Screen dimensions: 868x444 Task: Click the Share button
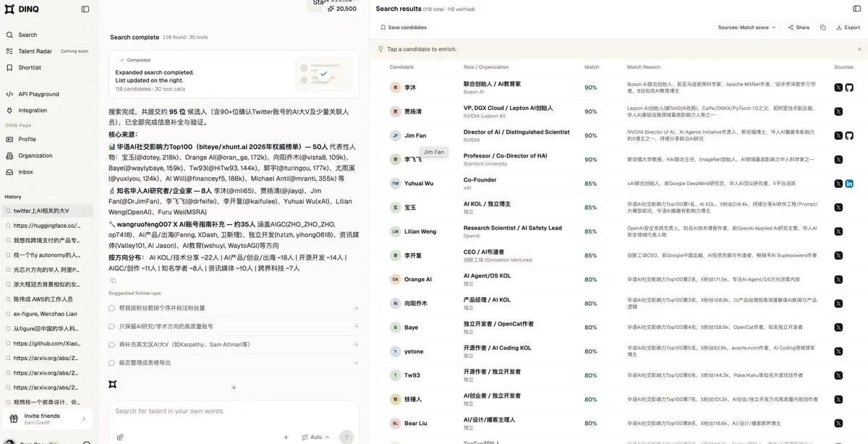click(799, 27)
